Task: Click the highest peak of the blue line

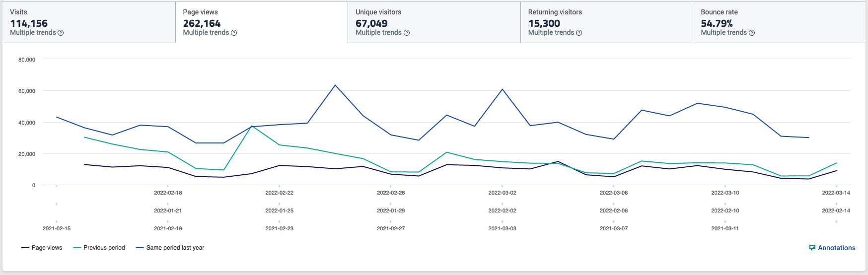Action: pos(335,85)
